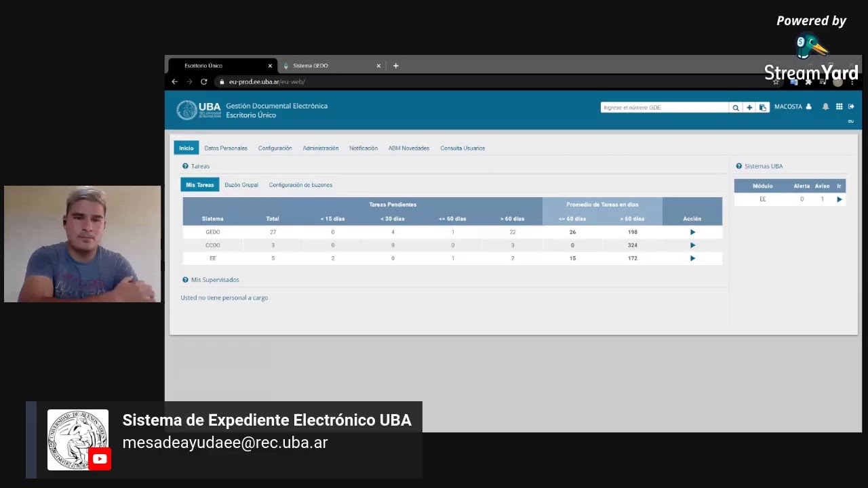Click the UBA logo in the page header
Image resolution: width=868 pixels, height=488 pixels.
(199, 110)
